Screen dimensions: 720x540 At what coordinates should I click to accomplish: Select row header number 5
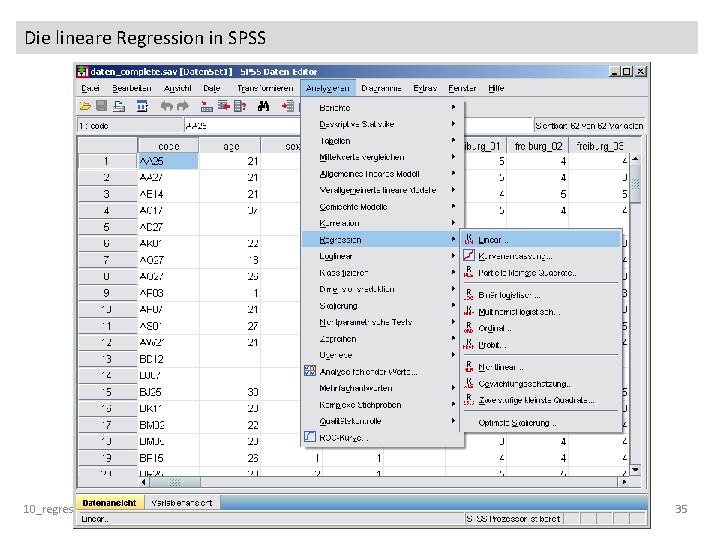coord(107,227)
